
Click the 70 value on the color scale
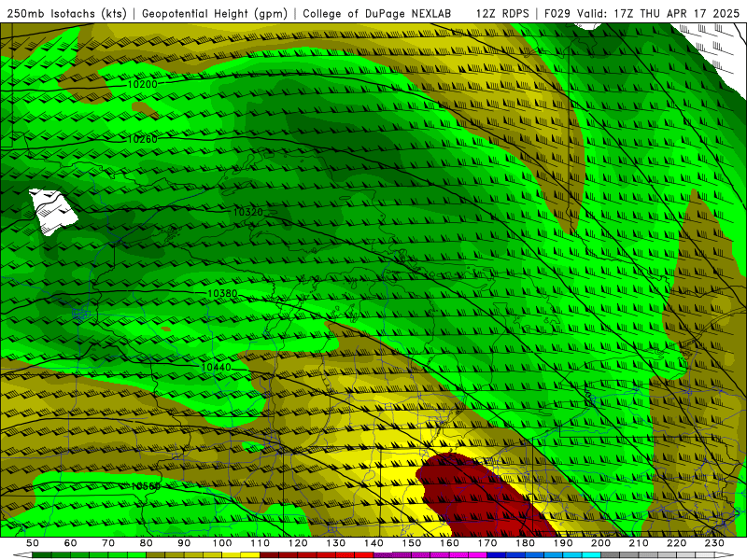108,543
